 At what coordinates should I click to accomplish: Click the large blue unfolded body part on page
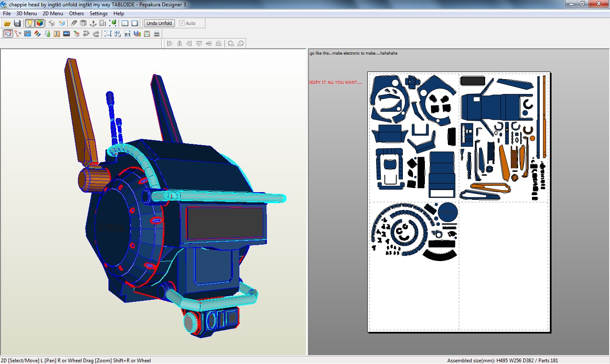point(491,106)
